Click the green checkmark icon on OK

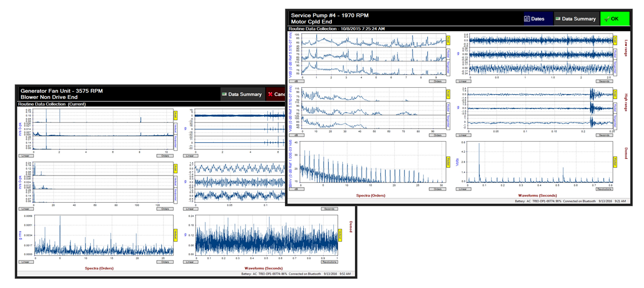pyautogui.click(x=606, y=19)
